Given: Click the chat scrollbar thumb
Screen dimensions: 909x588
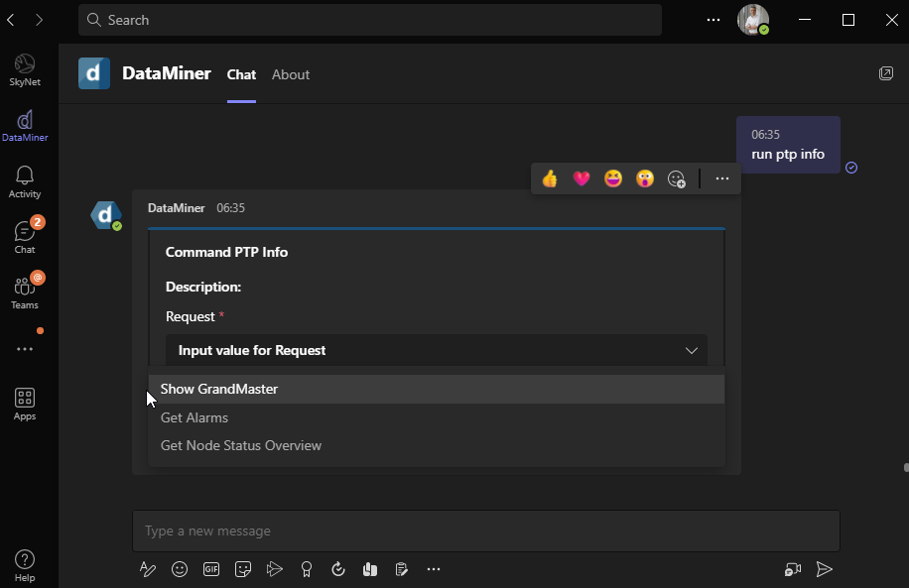Looking at the screenshot, I should pyautogui.click(x=906, y=467).
